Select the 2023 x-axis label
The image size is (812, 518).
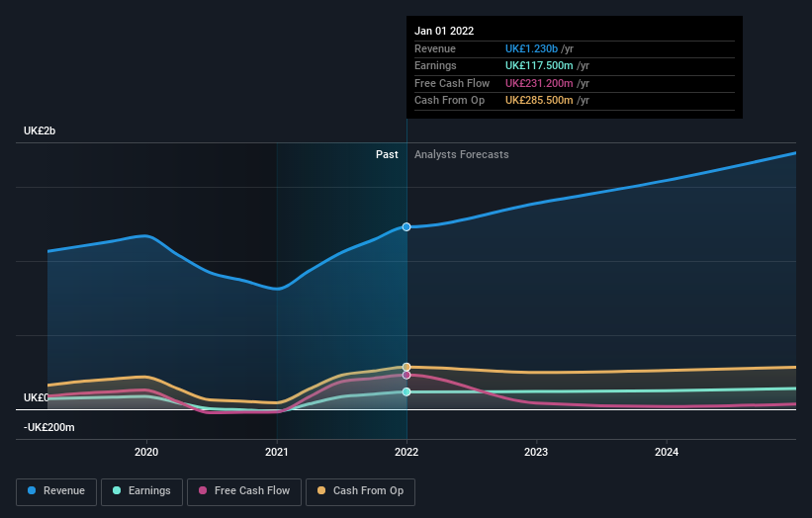click(536, 452)
